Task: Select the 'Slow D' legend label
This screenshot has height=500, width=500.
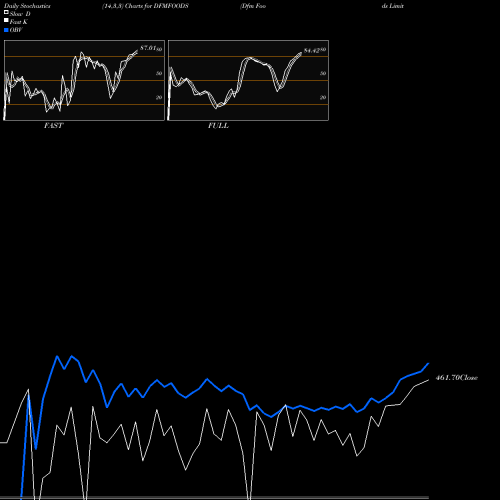Action: click(20, 14)
